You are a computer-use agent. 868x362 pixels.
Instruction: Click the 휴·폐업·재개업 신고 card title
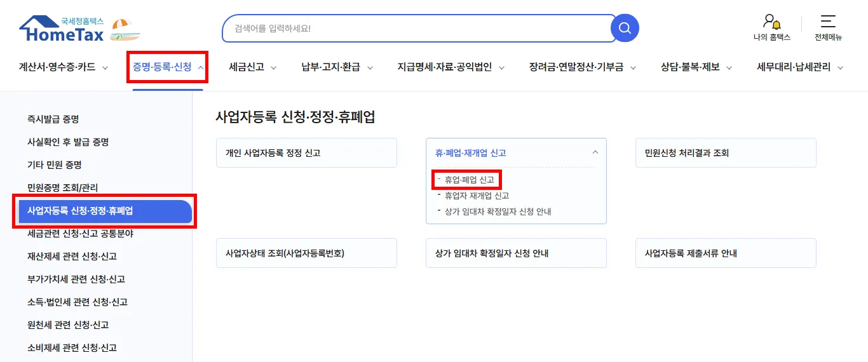(471, 153)
